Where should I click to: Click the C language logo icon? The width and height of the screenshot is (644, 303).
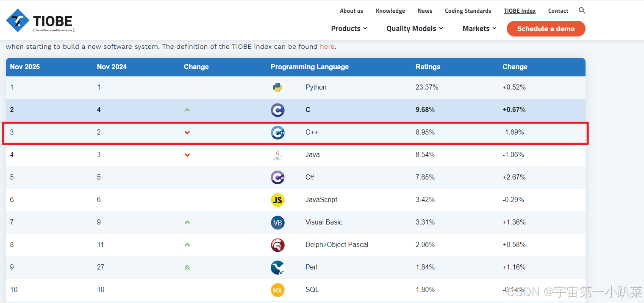[278, 110]
